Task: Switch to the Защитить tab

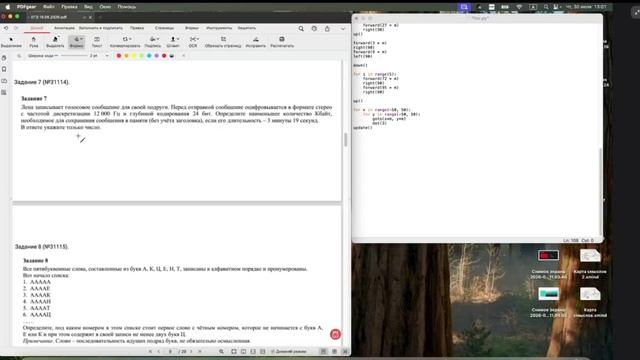Action: point(247,28)
